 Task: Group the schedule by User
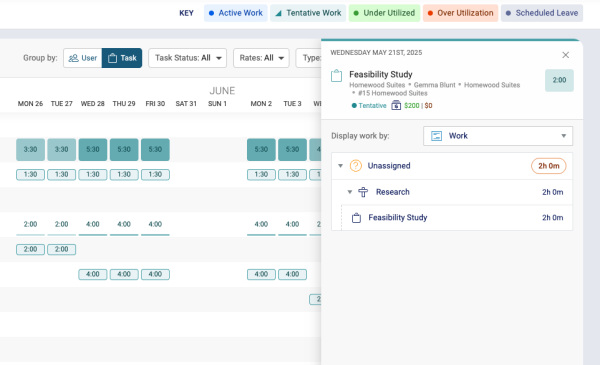83,58
